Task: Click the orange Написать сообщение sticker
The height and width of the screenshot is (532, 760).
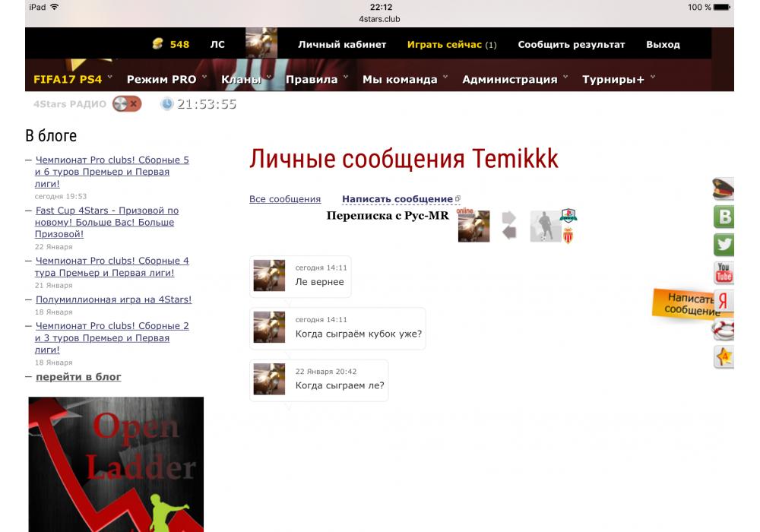Action: tap(683, 304)
